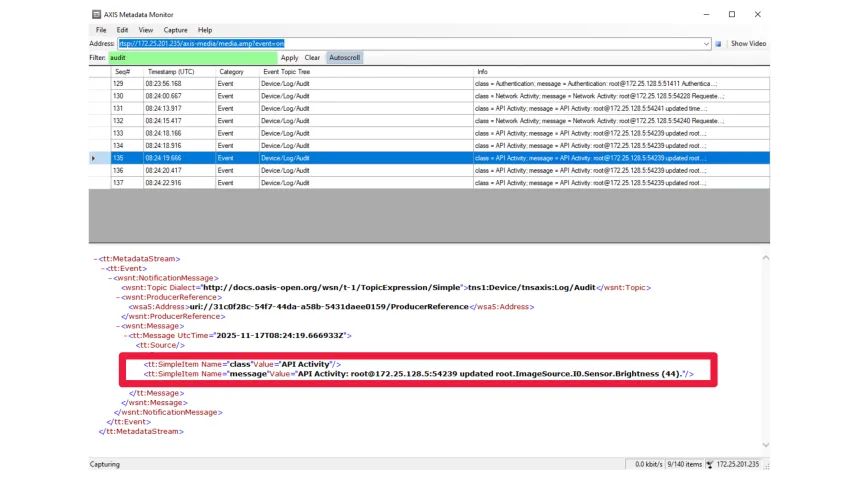Click 0.0 kbit/s status bar entry
This screenshot has height=477, width=848.
click(x=648, y=465)
